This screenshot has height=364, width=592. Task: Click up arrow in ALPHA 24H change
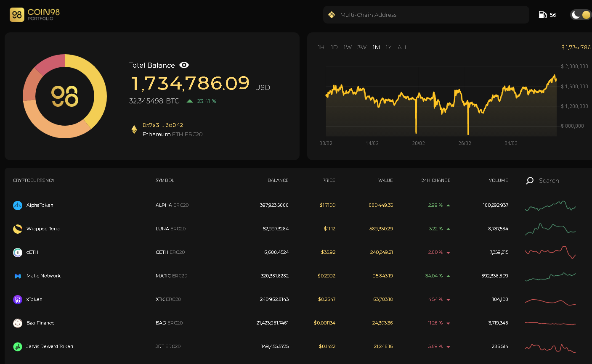point(448,205)
